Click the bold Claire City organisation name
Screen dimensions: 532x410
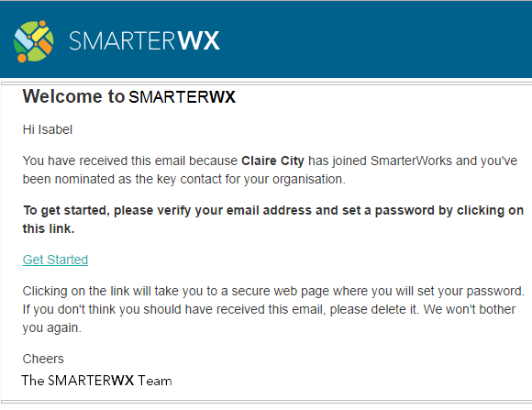point(272,161)
